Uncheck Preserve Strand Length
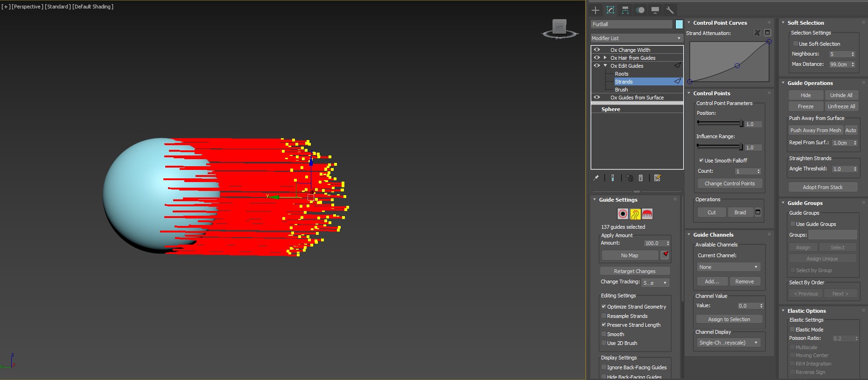The height and width of the screenshot is (380, 868). click(x=604, y=325)
